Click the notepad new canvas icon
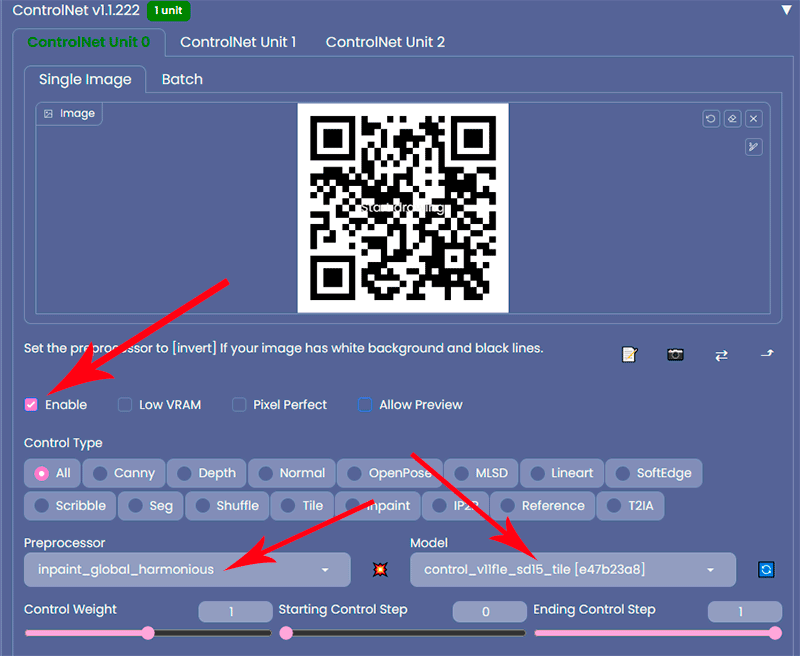This screenshot has height=656, width=800. [x=630, y=354]
